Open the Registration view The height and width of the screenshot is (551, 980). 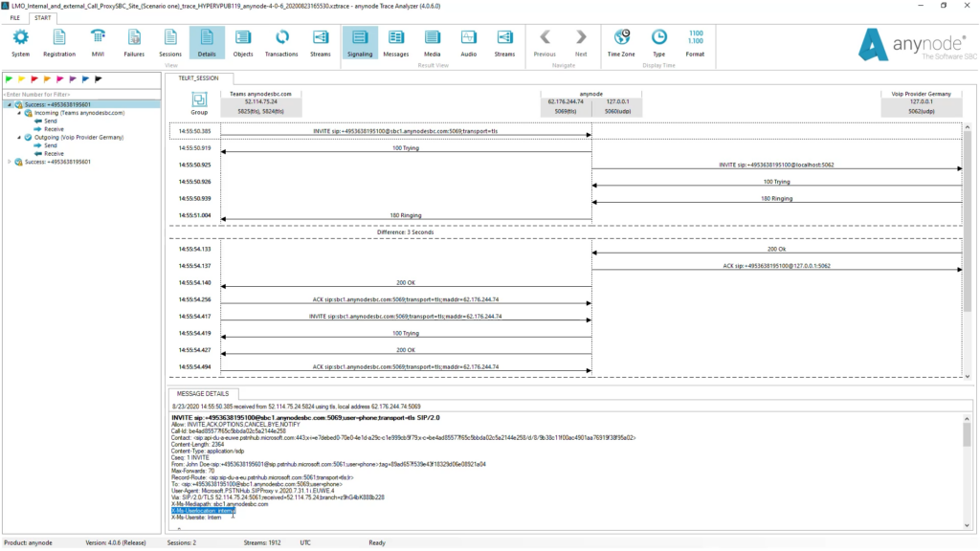tap(59, 42)
